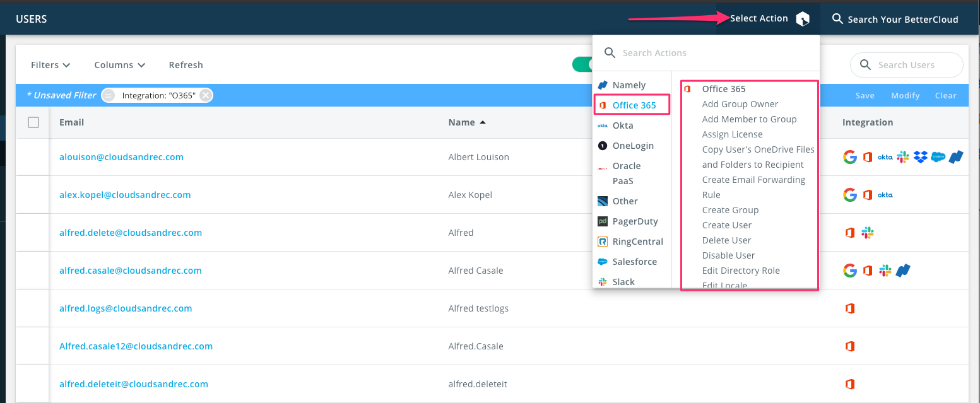Click the Save filter button

point(865,95)
